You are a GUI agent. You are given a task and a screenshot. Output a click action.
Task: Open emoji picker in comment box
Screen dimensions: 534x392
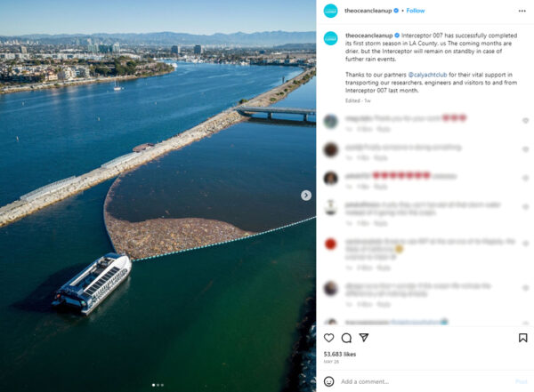point(328,381)
